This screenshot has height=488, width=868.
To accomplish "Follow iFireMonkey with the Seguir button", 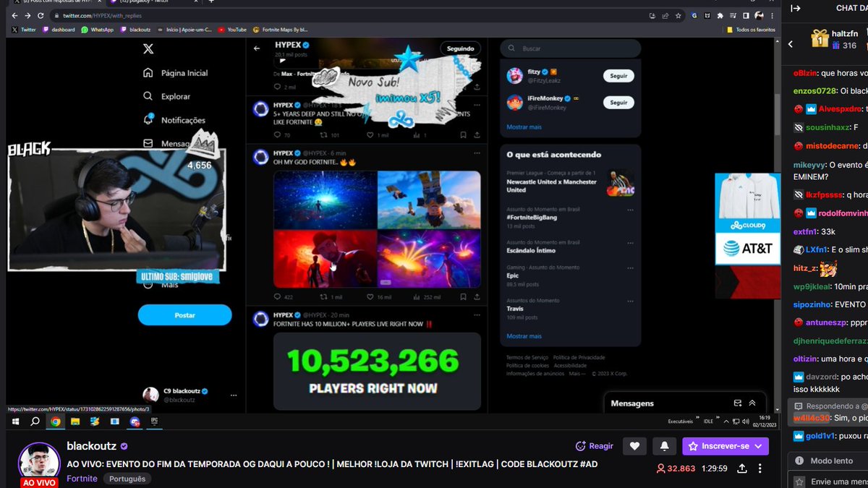I will [618, 103].
